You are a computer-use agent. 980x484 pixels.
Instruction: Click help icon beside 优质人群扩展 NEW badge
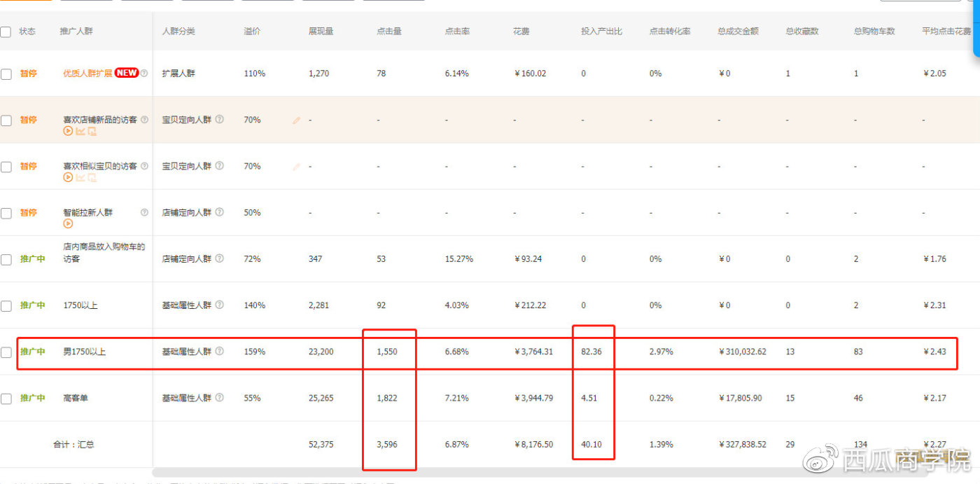[x=144, y=73]
